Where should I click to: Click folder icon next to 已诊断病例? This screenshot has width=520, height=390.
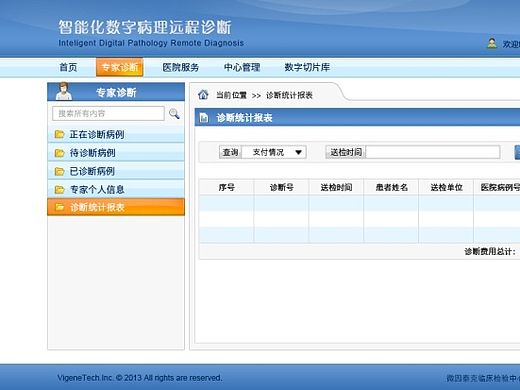[x=59, y=171]
